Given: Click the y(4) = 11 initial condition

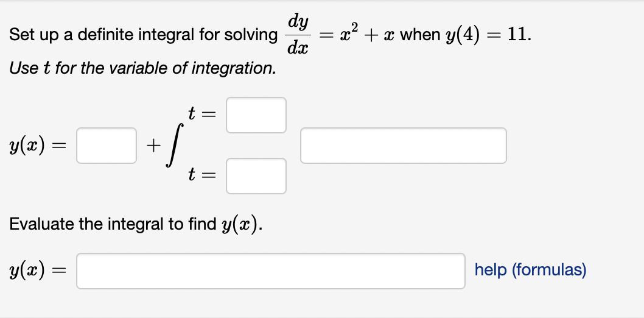Looking at the screenshot, I should coord(488,35).
